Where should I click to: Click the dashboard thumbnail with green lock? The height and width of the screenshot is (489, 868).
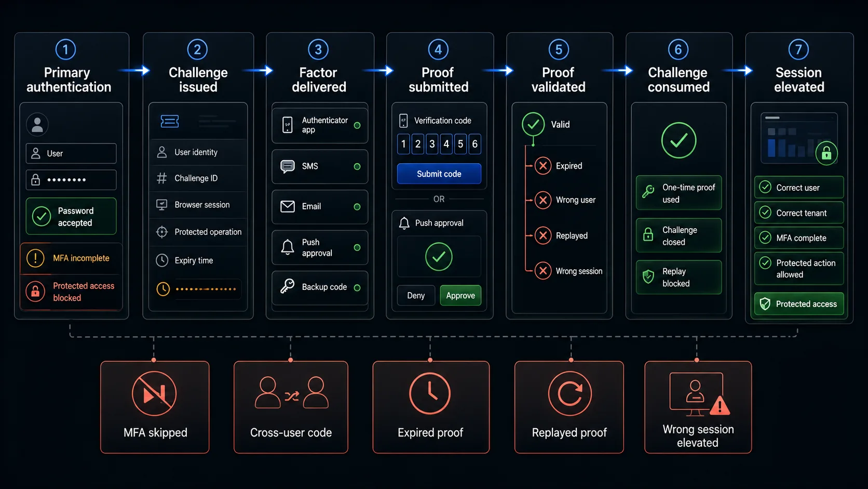point(799,139)
